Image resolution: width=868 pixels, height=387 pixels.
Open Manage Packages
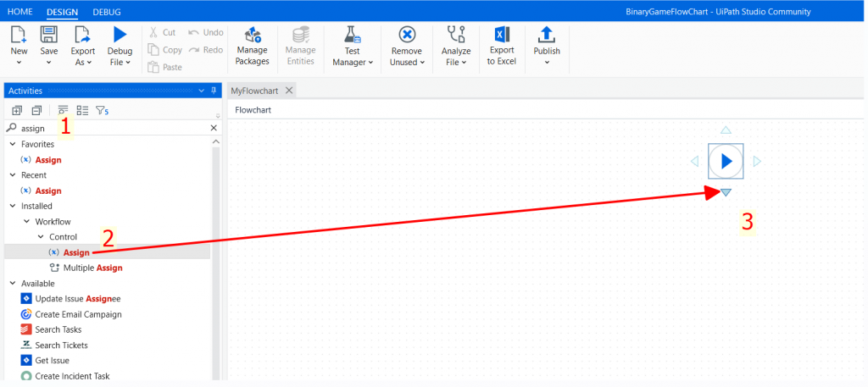pyautogui.click(x=252, y=47)
